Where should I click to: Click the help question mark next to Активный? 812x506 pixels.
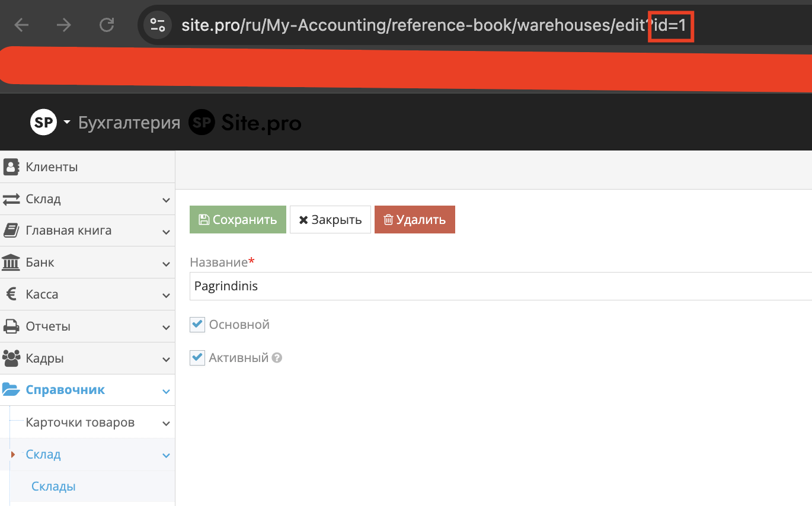tap(277, 358)
